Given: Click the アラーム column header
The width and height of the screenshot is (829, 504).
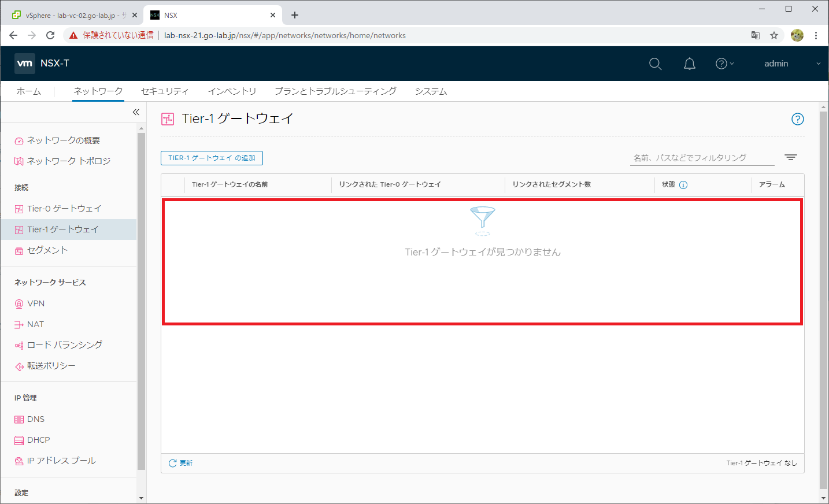Looking at the screenshot, I should click(x=772, y=184).
